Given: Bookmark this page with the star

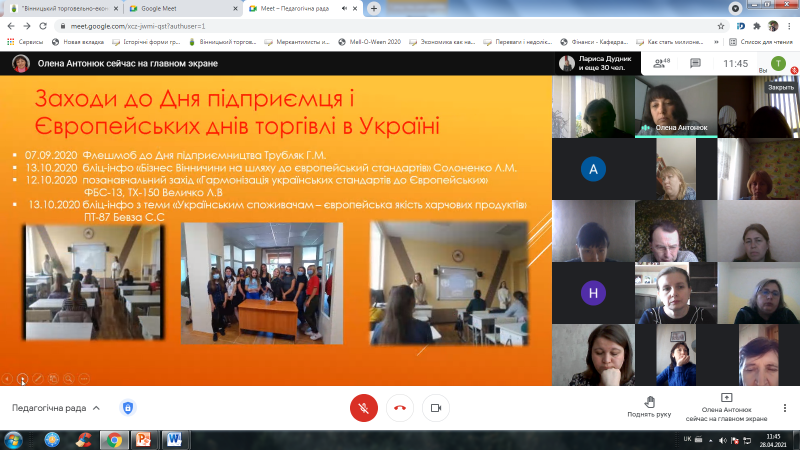Looking at the screenshot, I should click(x=720, y=26).
